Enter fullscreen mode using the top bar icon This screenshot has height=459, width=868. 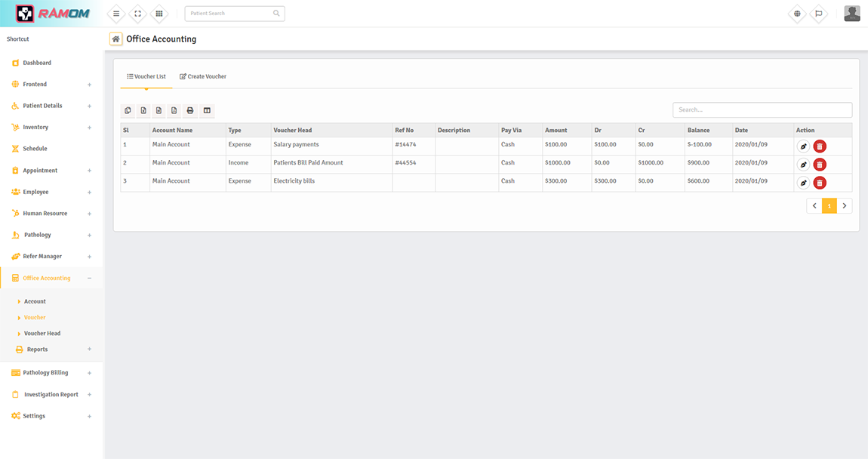coord(137,14)
